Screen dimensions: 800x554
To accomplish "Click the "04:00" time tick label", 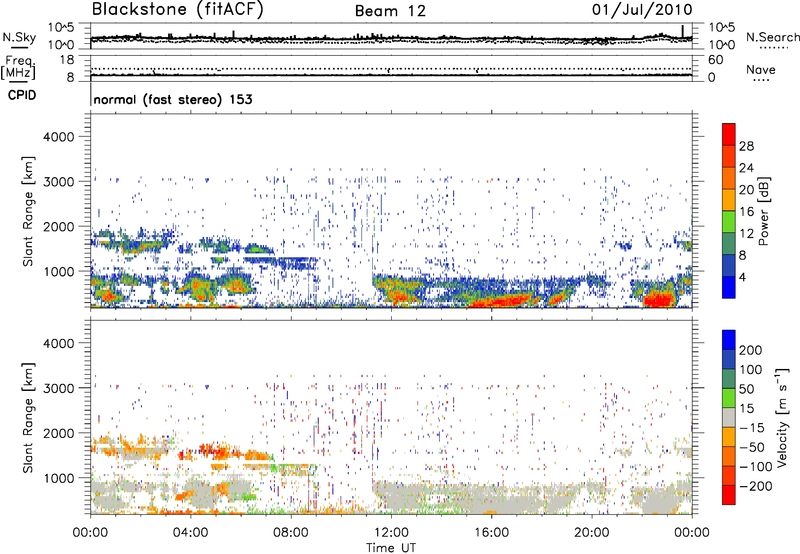I will [x=190, y=533].
